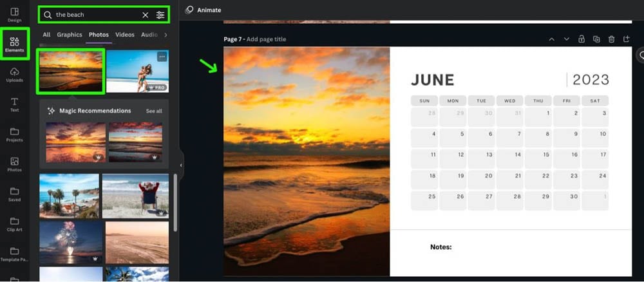Switch to the Videos tab
This screenshot has height=282, width=644.
[125, 35]
